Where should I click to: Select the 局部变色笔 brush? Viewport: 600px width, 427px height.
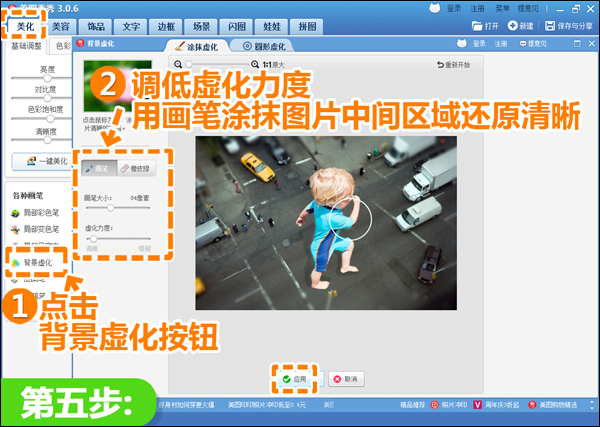pyautogui.click(x=35, y=230)
